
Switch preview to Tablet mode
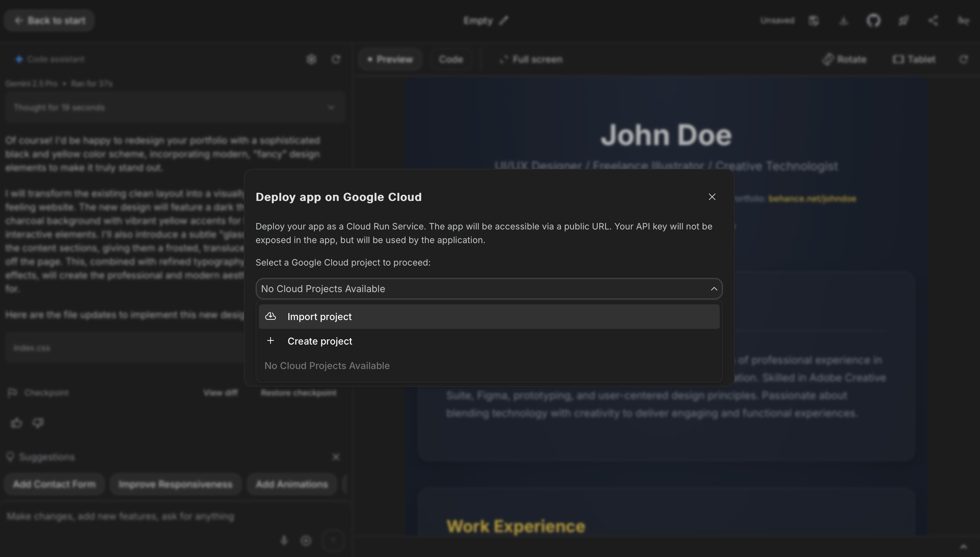[x=914, y=59]
